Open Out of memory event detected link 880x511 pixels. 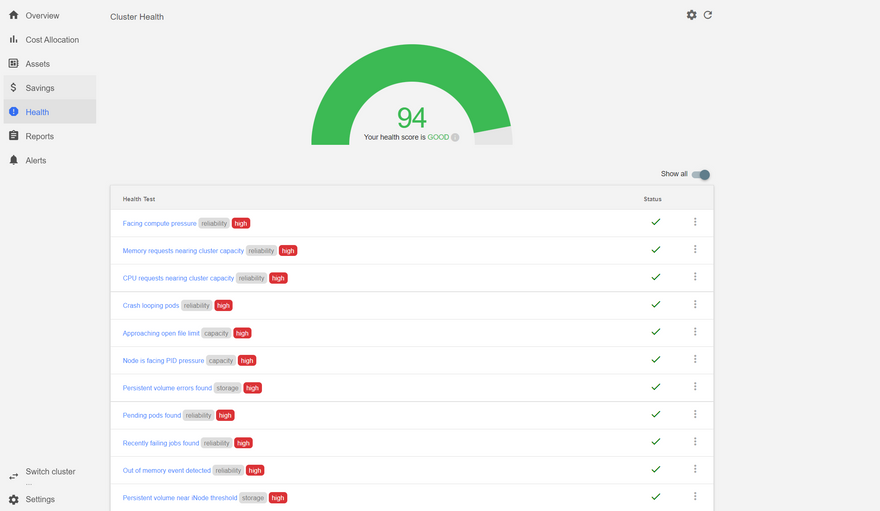(x=167, y=471)
